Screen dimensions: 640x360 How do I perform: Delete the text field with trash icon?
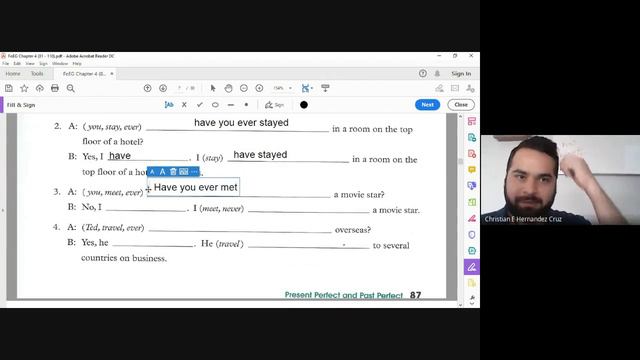point(173,172)
